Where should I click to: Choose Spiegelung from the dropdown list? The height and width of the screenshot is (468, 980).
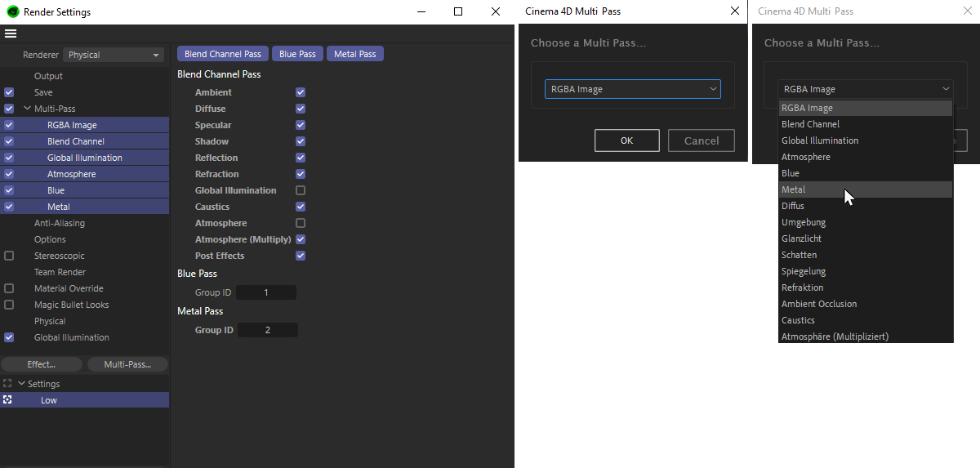coord(866,271)
